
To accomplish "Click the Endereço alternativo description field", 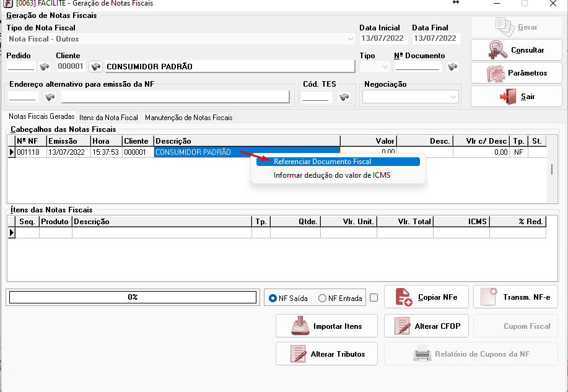I will pyautogui.click(x=175, y=97).
